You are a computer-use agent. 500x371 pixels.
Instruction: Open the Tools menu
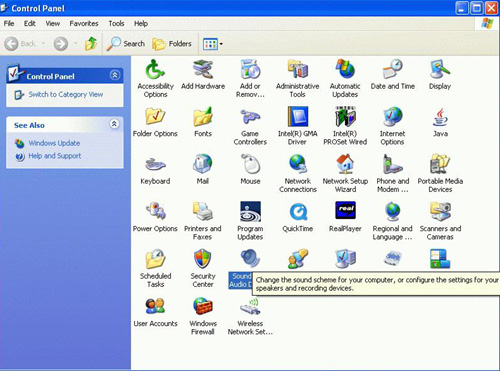[116, 24]
